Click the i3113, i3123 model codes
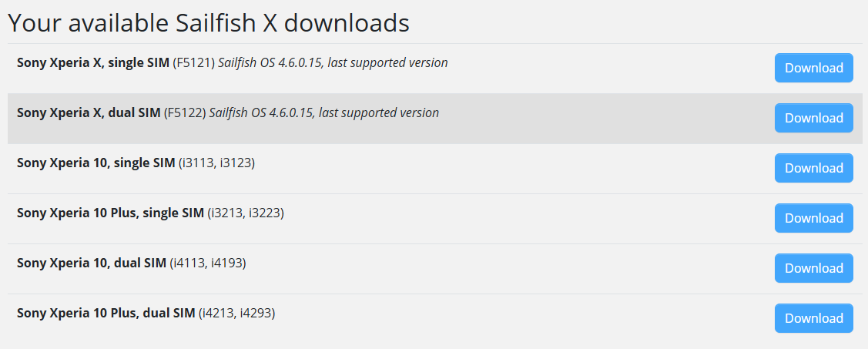The image size is (868, 349). pyautogui.click(x=216, y=163)
